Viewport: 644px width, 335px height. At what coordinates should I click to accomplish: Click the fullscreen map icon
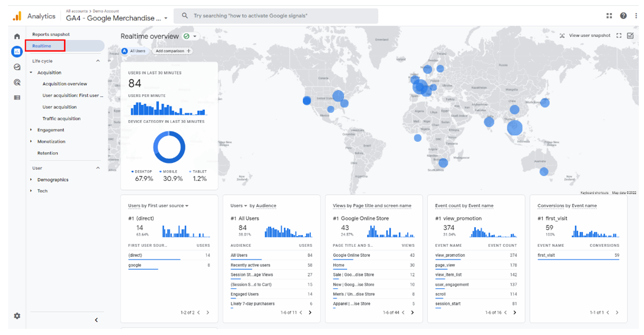coord(619,35)
